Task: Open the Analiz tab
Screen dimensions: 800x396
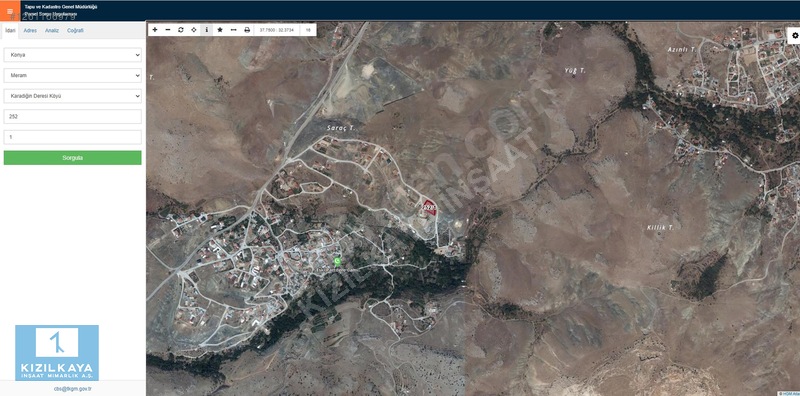Action: [52, 31]
